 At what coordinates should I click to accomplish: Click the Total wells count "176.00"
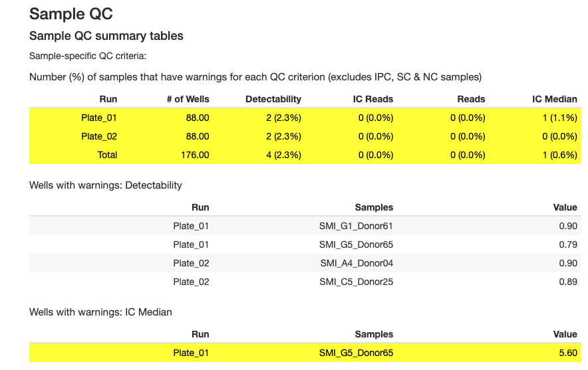195,155
